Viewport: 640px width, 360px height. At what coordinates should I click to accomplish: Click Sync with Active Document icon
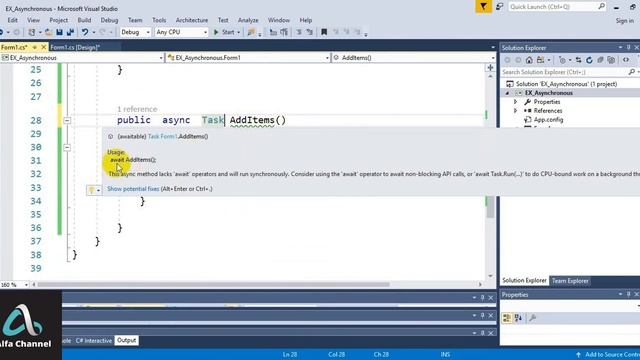578,60
